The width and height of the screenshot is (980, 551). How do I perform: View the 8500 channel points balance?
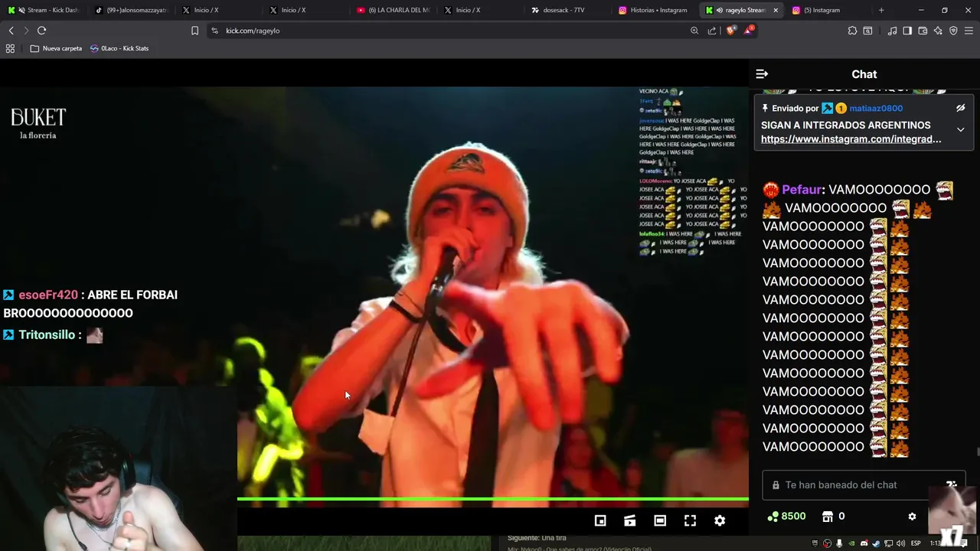point(786,517)
